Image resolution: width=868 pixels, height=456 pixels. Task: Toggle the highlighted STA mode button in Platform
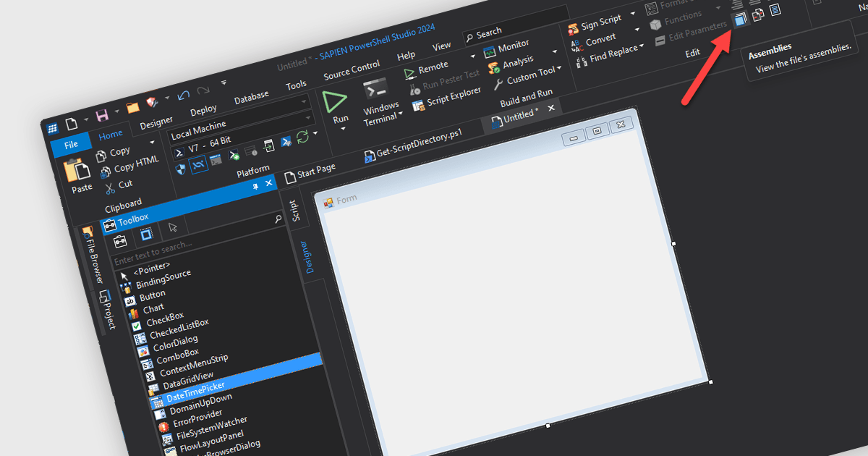point(198,164)
